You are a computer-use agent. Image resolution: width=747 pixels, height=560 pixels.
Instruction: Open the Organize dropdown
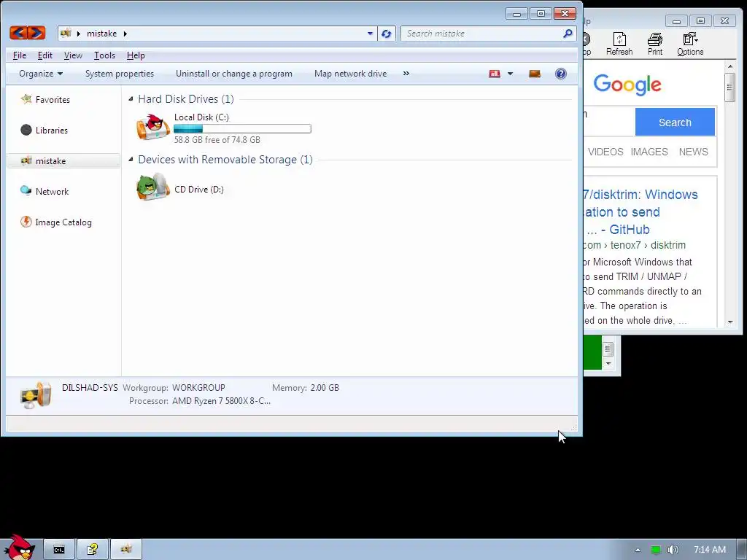(x=41, y=74)
